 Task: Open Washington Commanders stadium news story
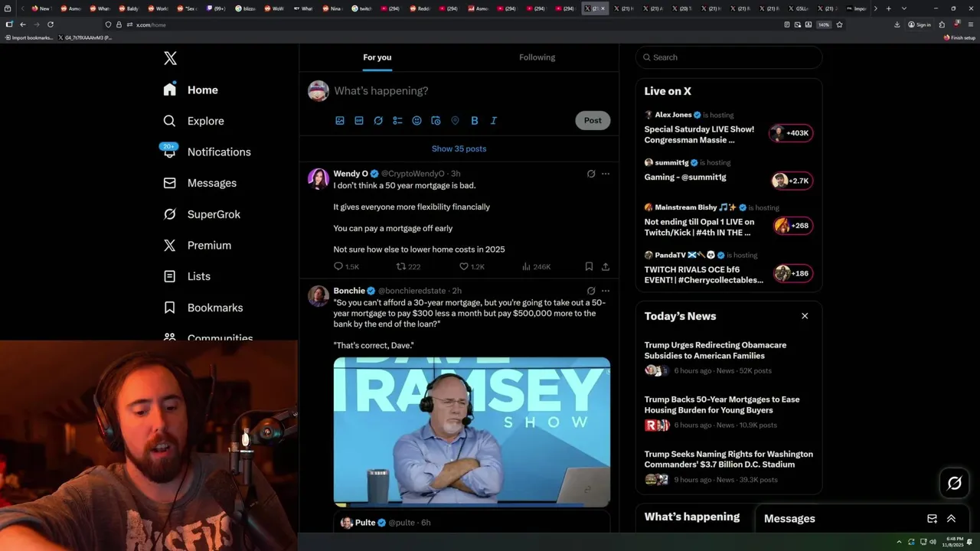tap(728, 467)
